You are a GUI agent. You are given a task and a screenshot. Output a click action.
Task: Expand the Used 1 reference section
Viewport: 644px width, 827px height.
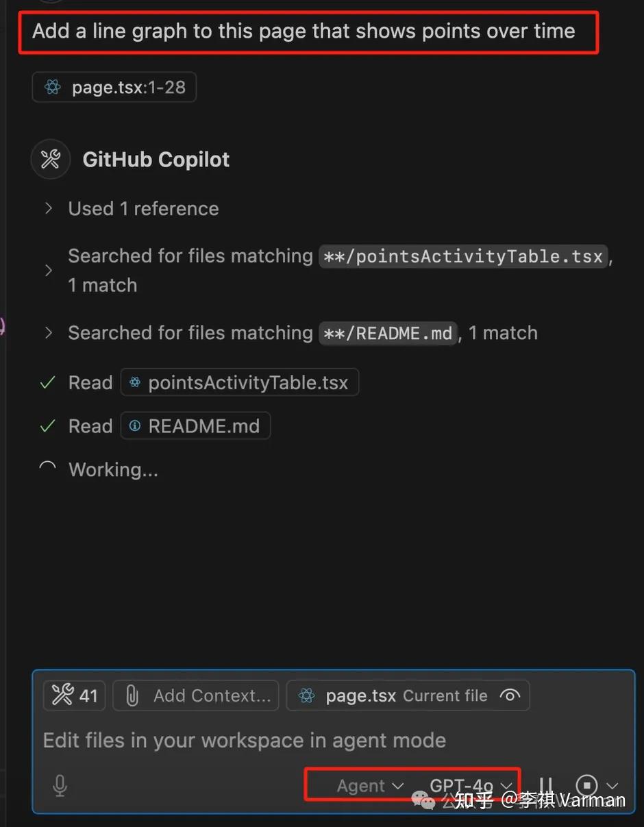[49, 208]
